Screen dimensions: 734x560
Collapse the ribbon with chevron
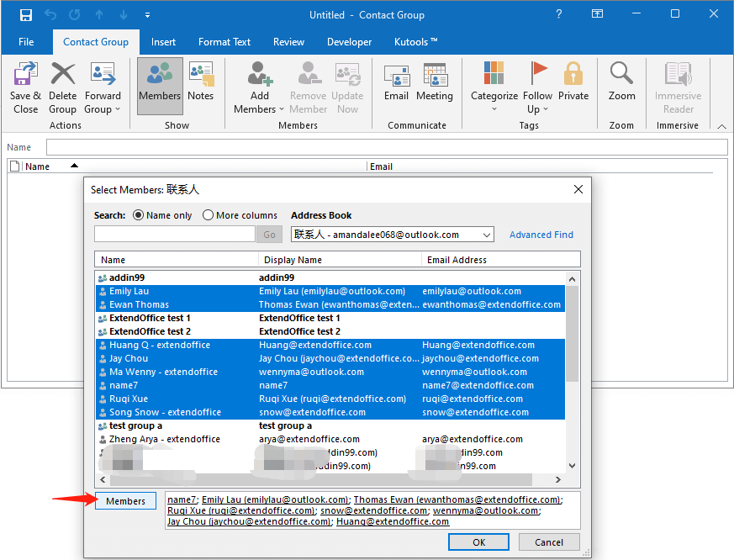click(x=722, y=126)
